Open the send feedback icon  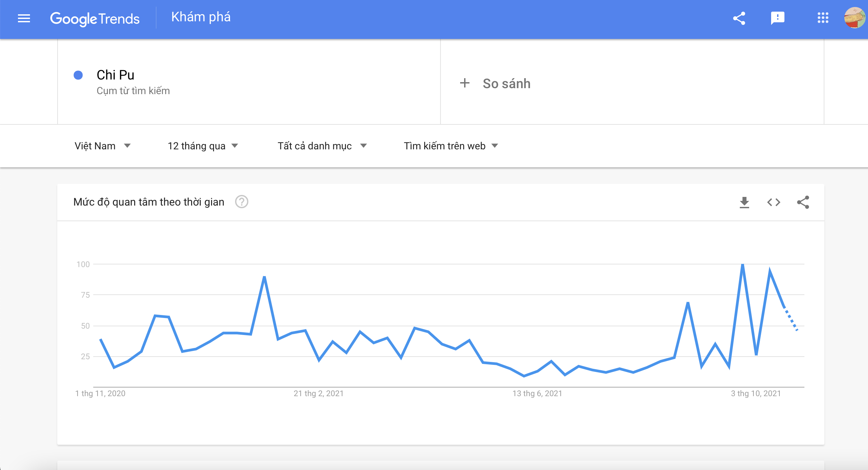point(778,18)
